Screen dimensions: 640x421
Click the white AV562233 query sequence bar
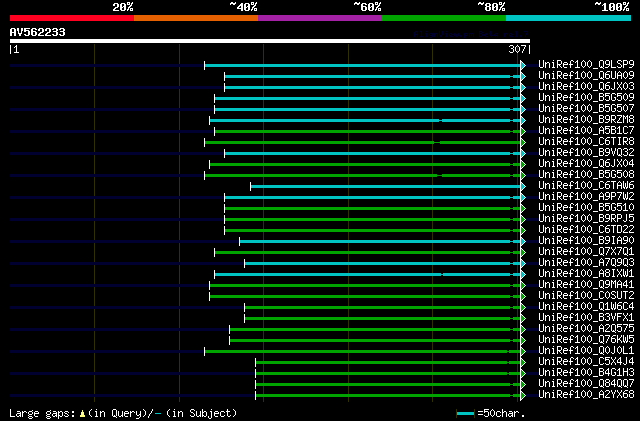[270, 41]
